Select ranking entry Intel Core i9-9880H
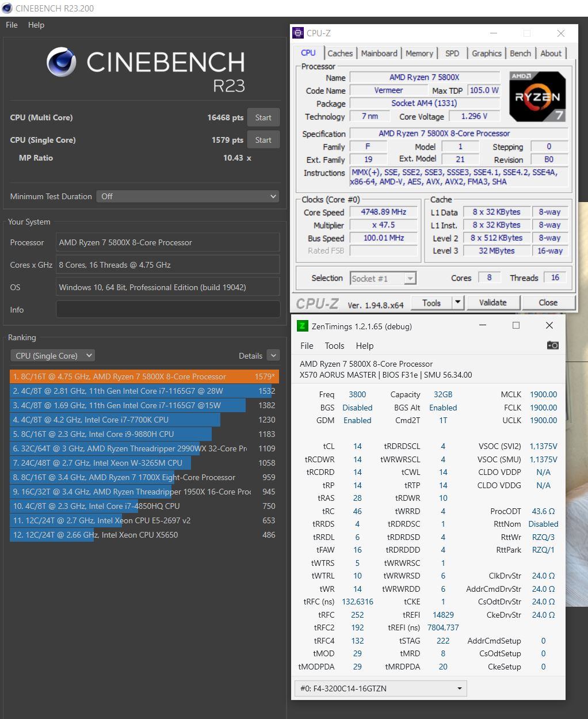This screenshot has width=588, height=719. click(x=144, y=434)
